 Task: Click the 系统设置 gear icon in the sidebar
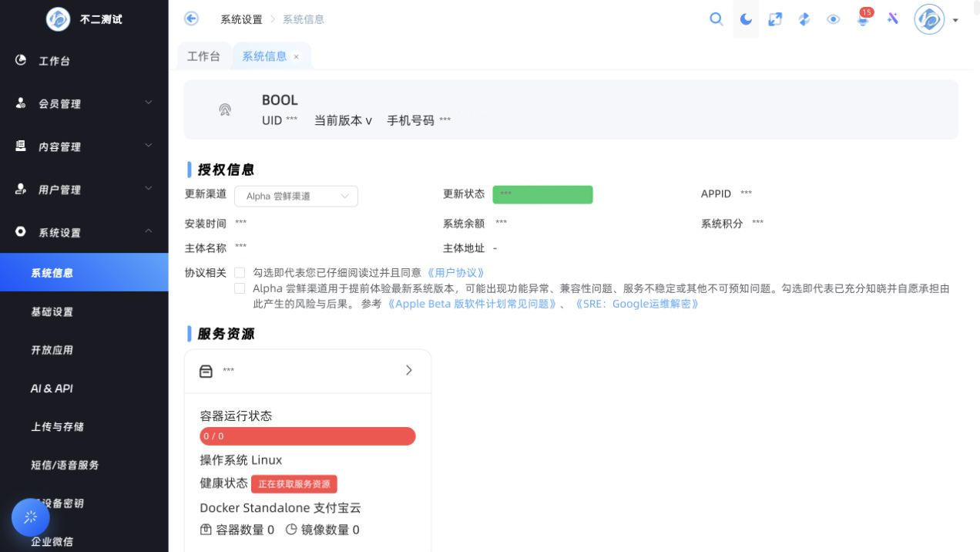pos(21,231)
